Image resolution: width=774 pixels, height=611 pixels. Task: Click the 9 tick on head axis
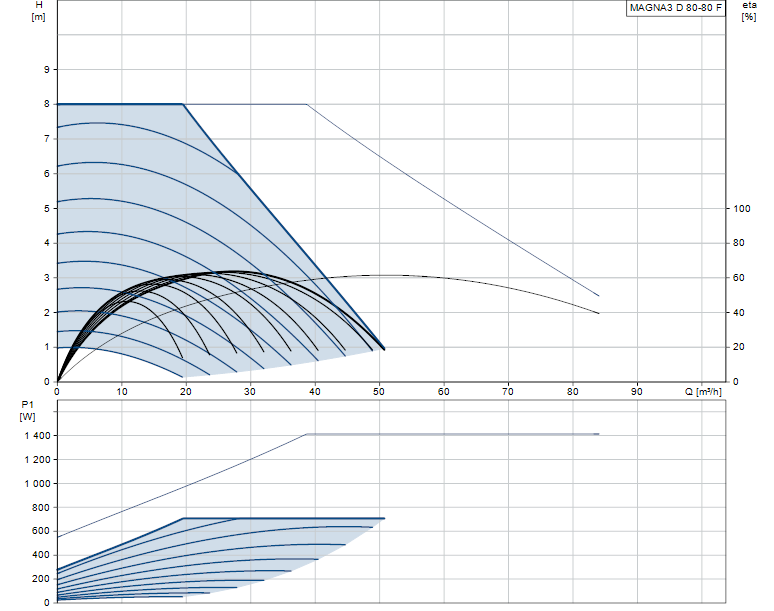tap(46, 69)
